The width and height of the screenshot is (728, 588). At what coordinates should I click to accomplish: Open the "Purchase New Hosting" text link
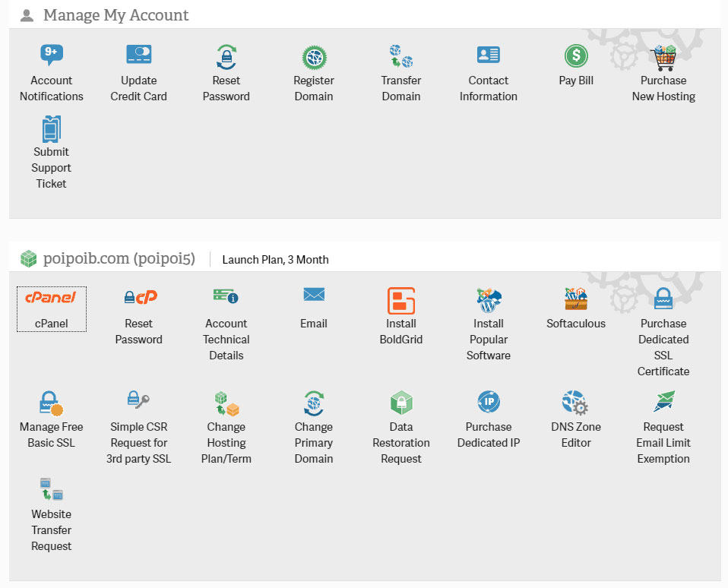[x=663, y=88]
